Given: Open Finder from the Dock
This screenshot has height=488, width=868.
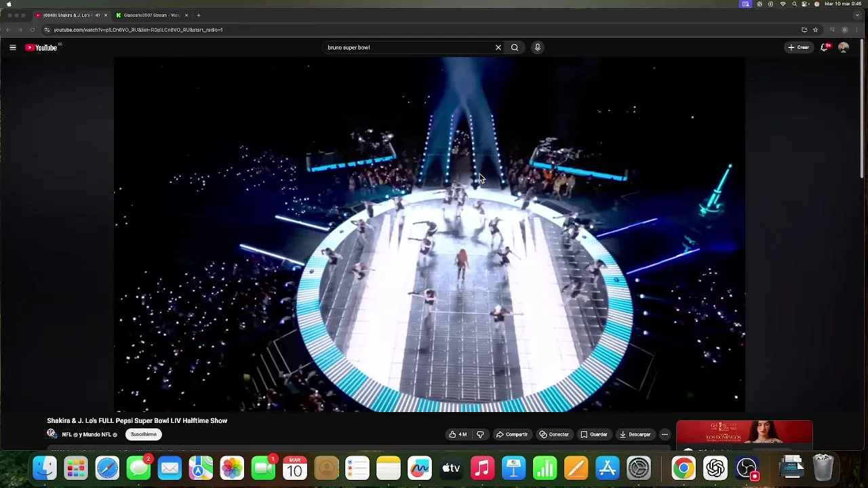Looking at the screenshot, I should [x=45, y=468].
